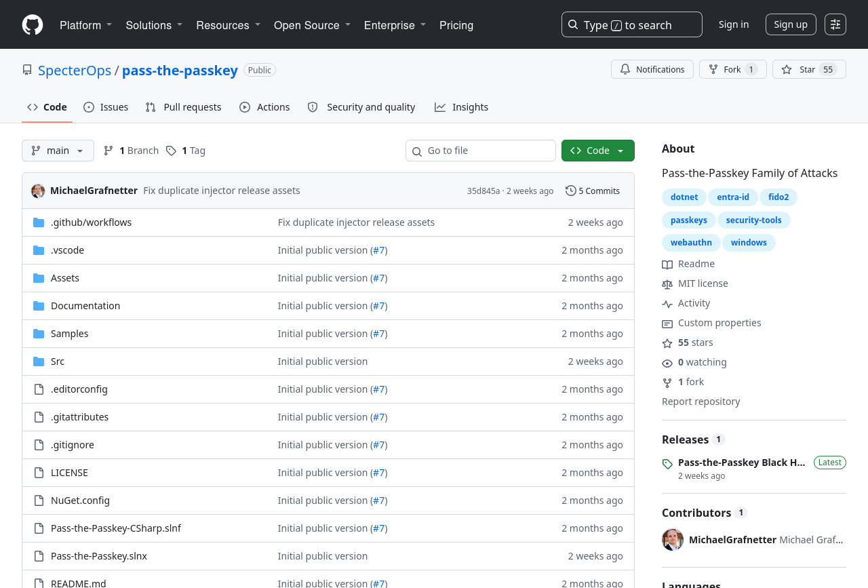Viewport: 868px width, 588px height.
Task: Open the SpecterOps organization link
Action: click(x=75, y=70)
